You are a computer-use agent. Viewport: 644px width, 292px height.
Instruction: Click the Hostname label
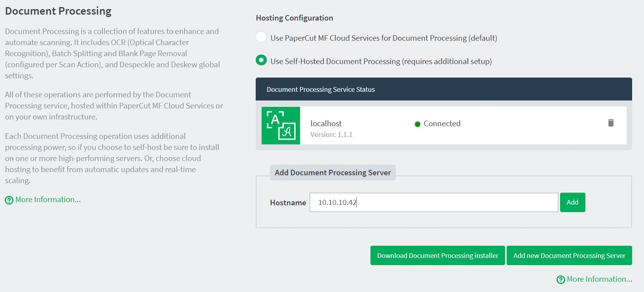click(x=288, y=203)
